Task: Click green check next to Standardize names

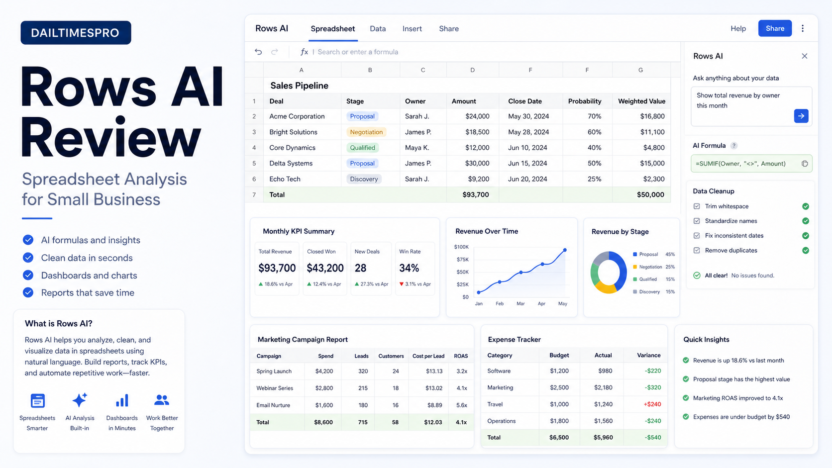Action: click(805, 221)
